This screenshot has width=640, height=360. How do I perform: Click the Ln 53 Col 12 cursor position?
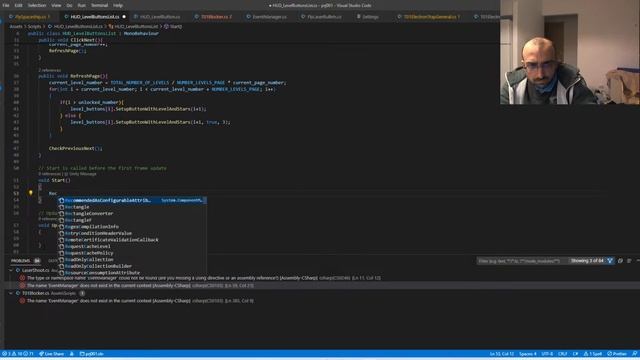click(x=502, y=354)
